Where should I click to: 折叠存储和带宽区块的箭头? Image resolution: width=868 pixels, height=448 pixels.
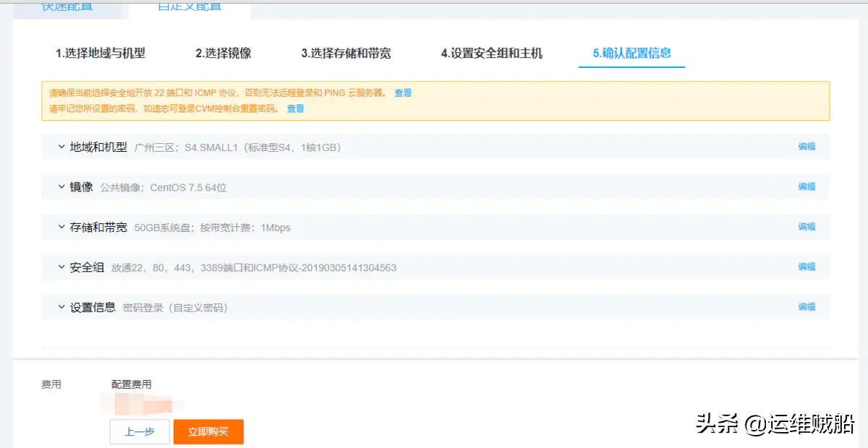click(x=61, y=226)
